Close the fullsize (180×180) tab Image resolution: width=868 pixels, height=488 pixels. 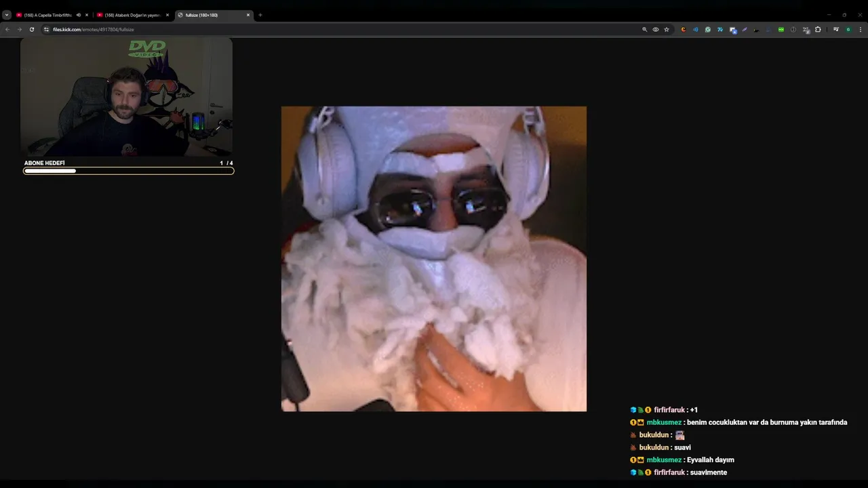248,15
